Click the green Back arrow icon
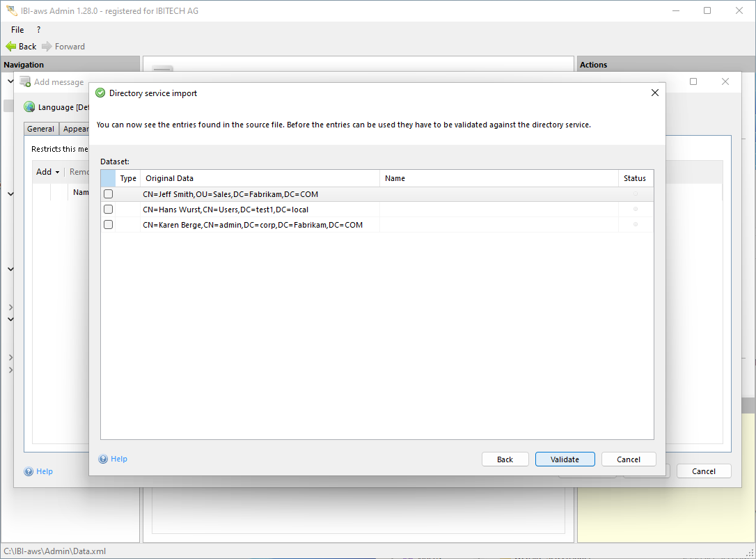The height and width of the screenshot is (559, 756). point(10,47)
